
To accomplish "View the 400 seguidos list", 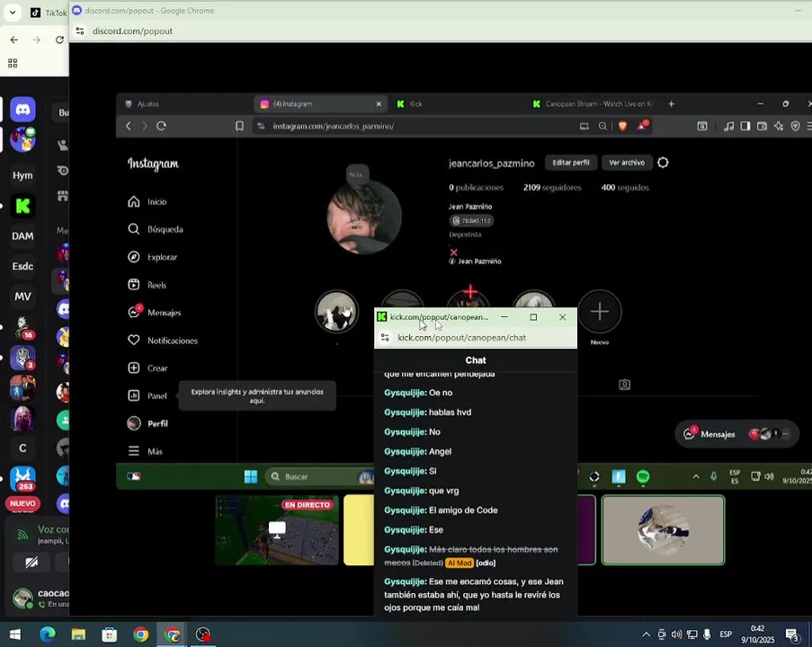I will click(x=625, y=188).
